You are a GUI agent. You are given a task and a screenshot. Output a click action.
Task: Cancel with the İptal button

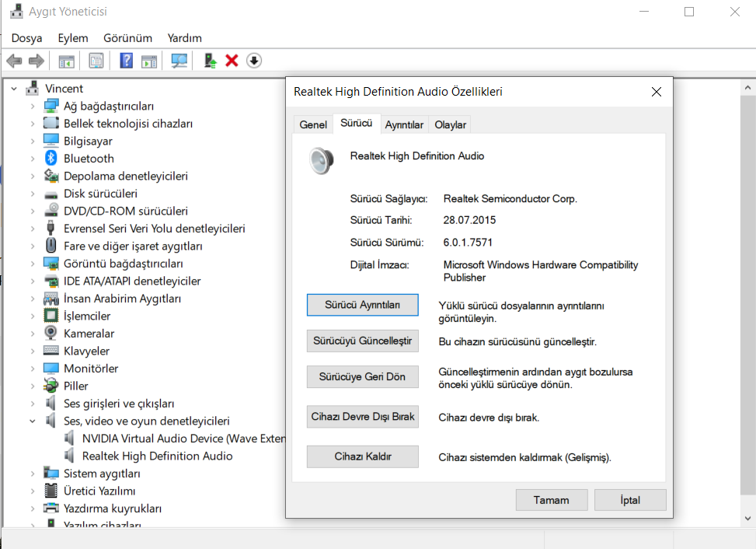point(630,500)
